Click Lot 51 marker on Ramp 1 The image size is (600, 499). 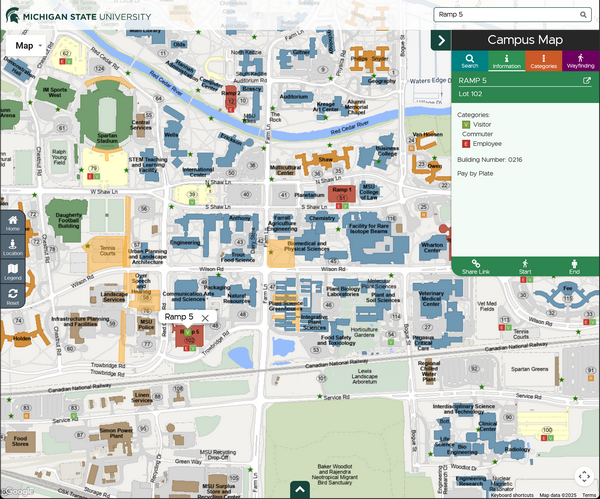click(x=342, y=198)
